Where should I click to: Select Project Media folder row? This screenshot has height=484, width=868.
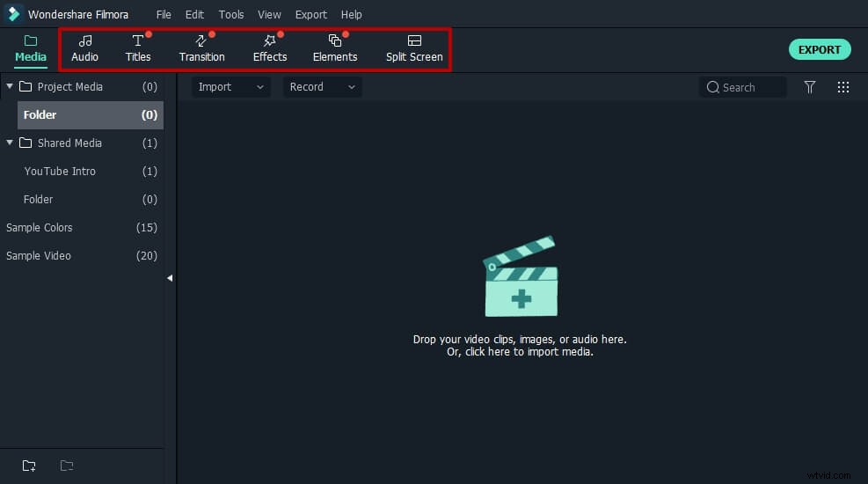point(82,86)
